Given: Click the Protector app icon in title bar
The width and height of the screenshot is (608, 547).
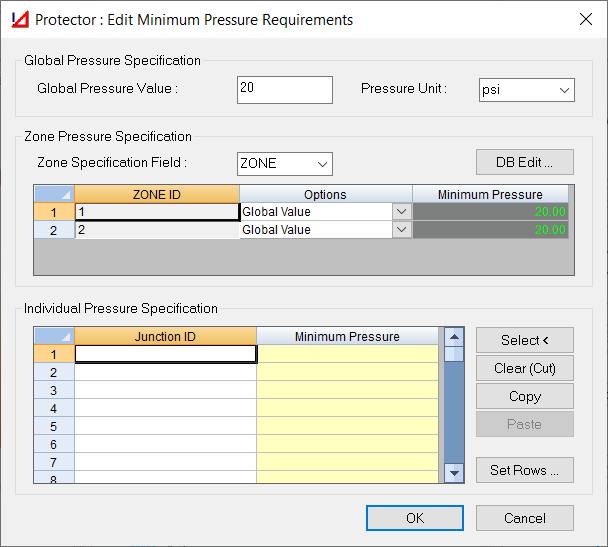Looking at the screenshot, I should [x=20, y=19].
